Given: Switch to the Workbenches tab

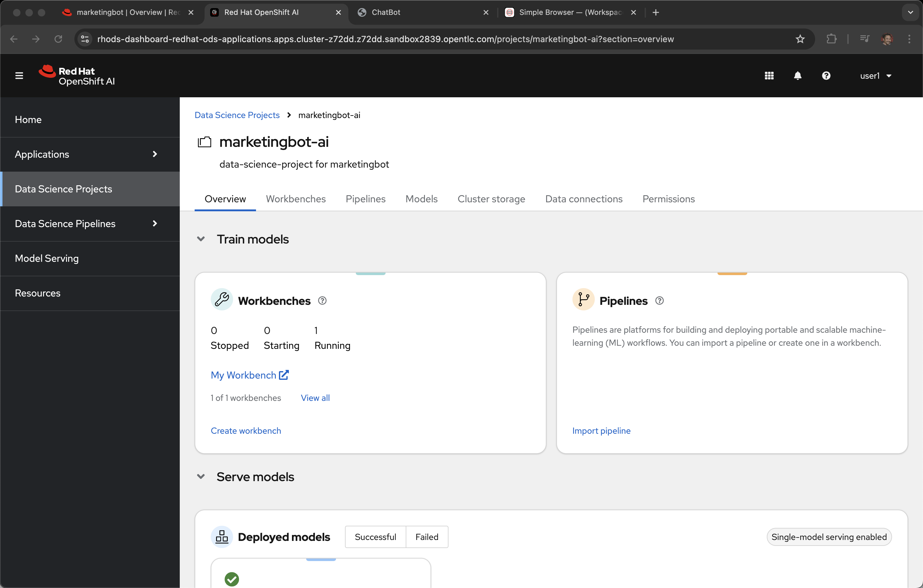Looking at the screenshot, I should click(296, 199).
